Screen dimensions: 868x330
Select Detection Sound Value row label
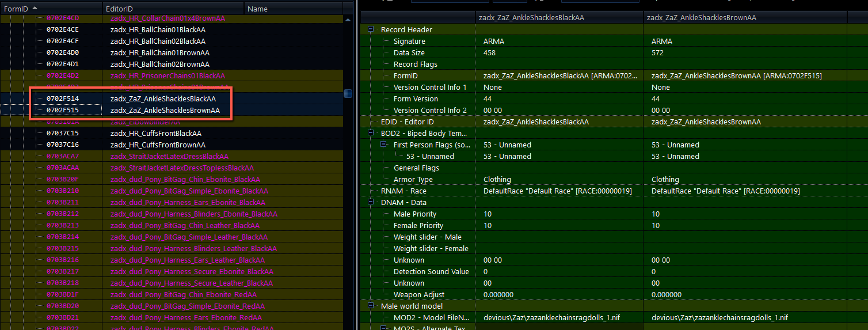431,271
